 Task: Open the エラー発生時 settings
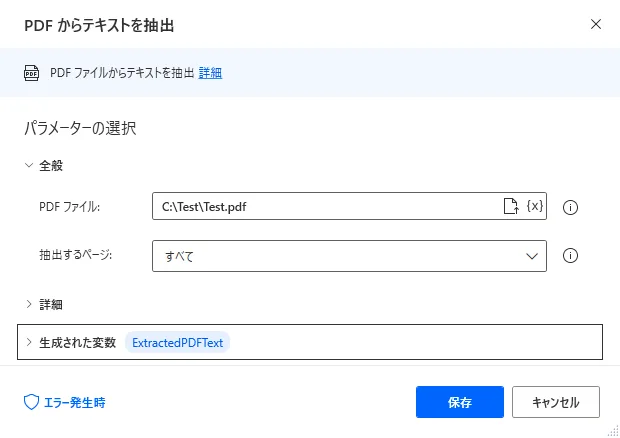pos(73,402)
